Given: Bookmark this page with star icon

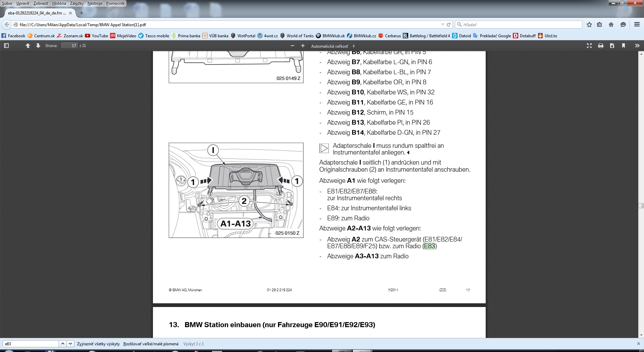Looking at the screenshot, I should click(x=589, y=25).
